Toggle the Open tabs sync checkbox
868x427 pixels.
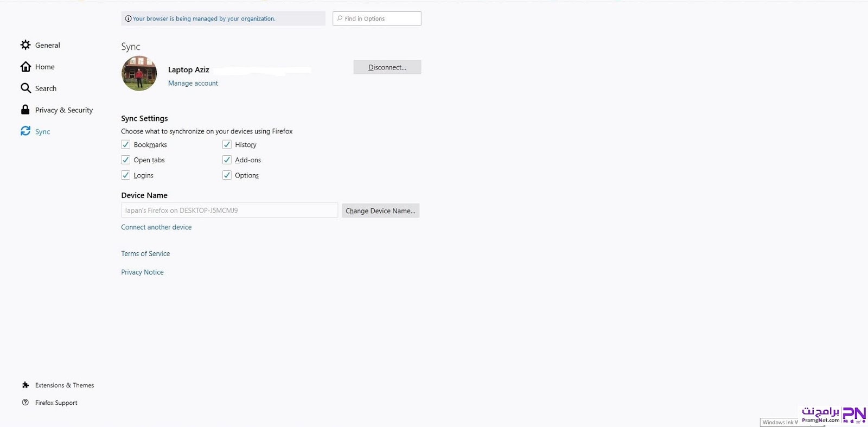point(126,160)
